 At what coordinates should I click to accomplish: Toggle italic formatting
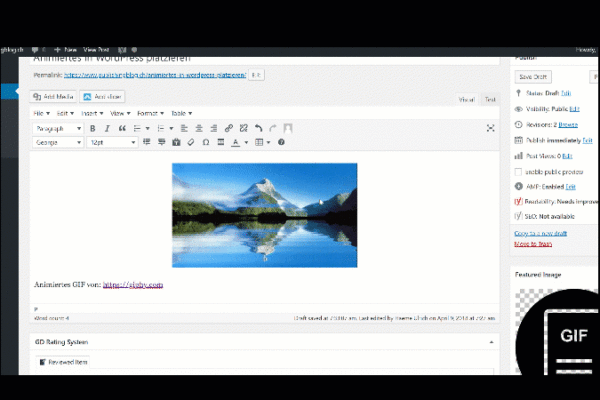pyautogui.click(x=107, y=128)
